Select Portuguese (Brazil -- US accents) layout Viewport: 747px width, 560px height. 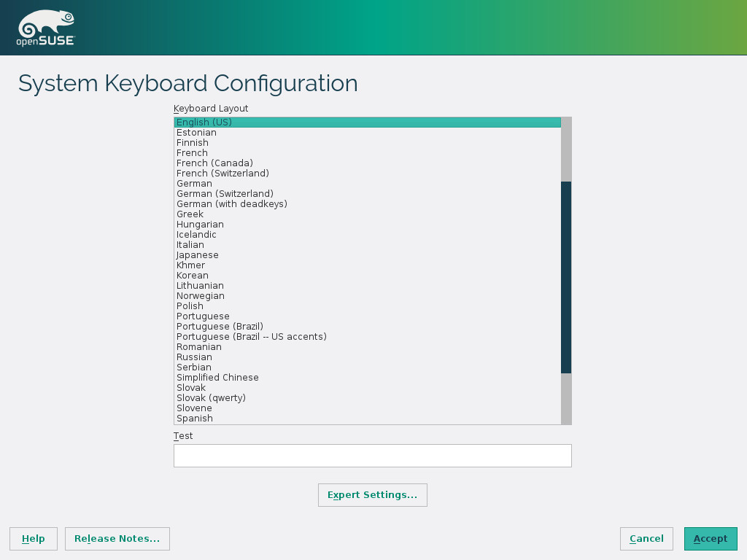tap(252, 337)
